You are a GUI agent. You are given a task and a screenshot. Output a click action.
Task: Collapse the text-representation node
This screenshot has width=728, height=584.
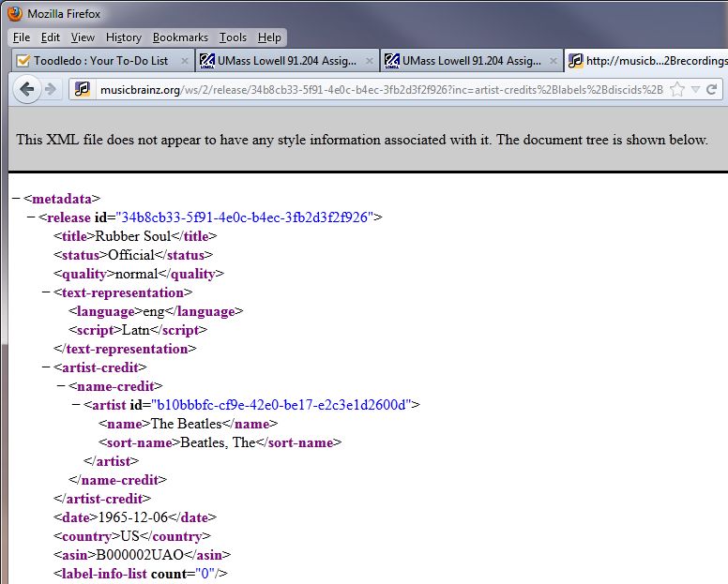46,292
